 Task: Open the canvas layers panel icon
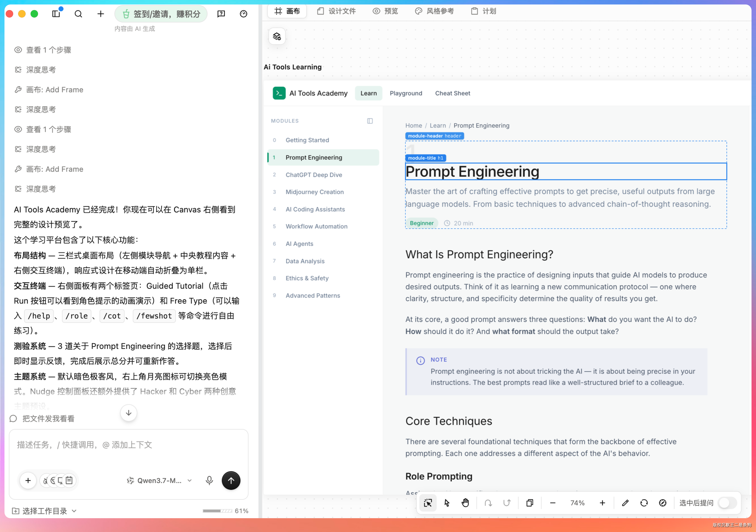pos(277,37)
